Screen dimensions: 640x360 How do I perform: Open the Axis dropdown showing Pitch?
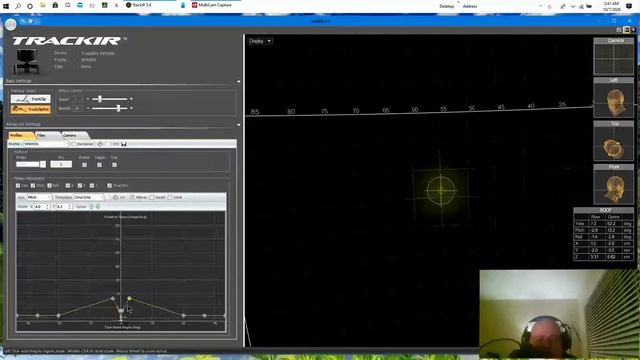(39, 197)
